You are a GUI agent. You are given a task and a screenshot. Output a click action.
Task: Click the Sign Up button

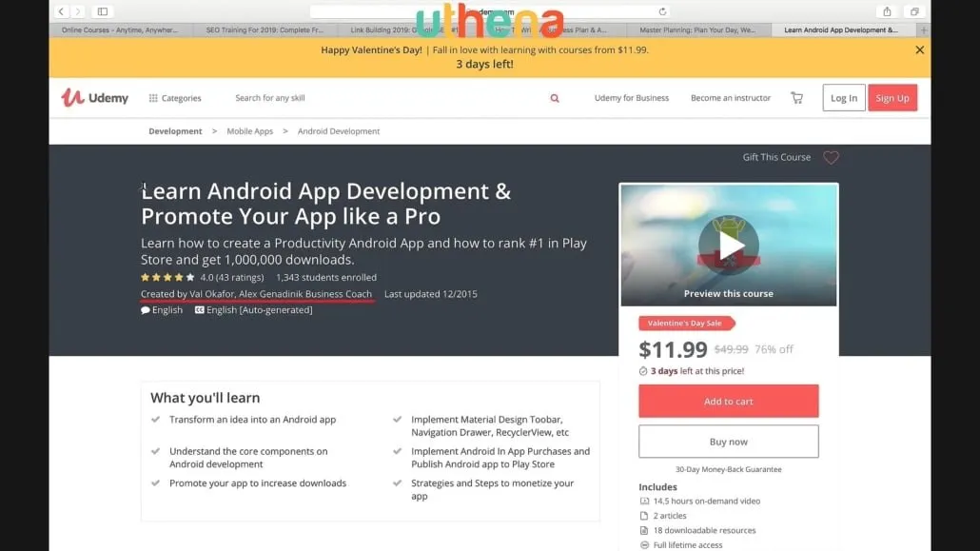[x=892, y=98]
